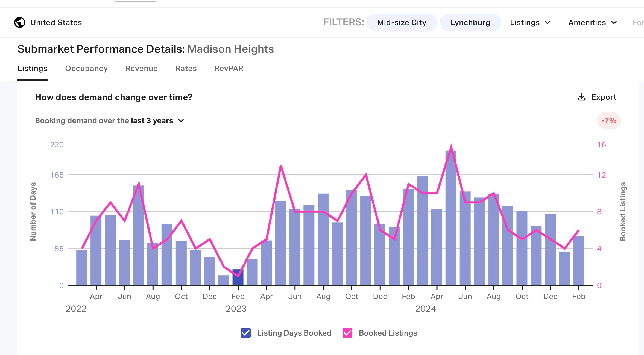Screen dimensions: 644x355
Task: Click the Number of Days axis title
Action: [33, 211]
